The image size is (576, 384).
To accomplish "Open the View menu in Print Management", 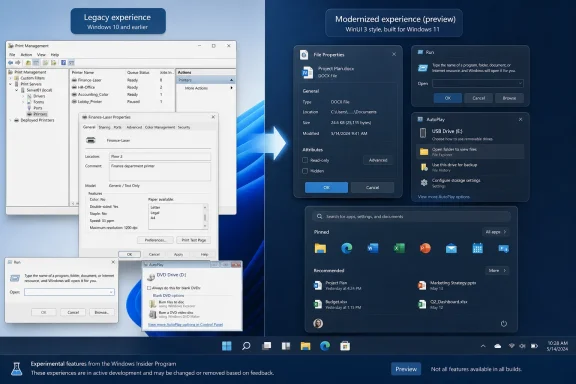I will pyautogui.click(x=41, y=55).
